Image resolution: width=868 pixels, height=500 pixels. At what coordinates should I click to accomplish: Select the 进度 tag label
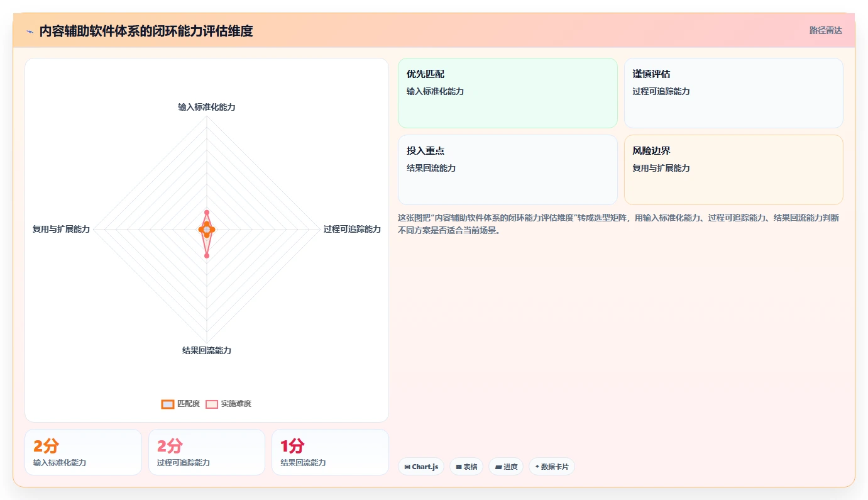[510, 467]
